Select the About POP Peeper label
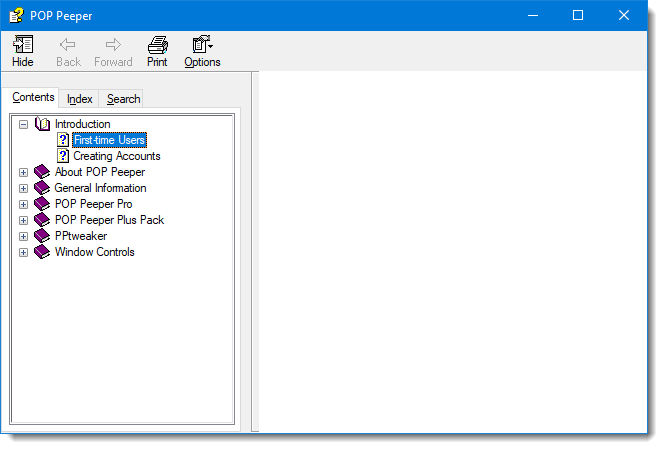 click(100, 172)
